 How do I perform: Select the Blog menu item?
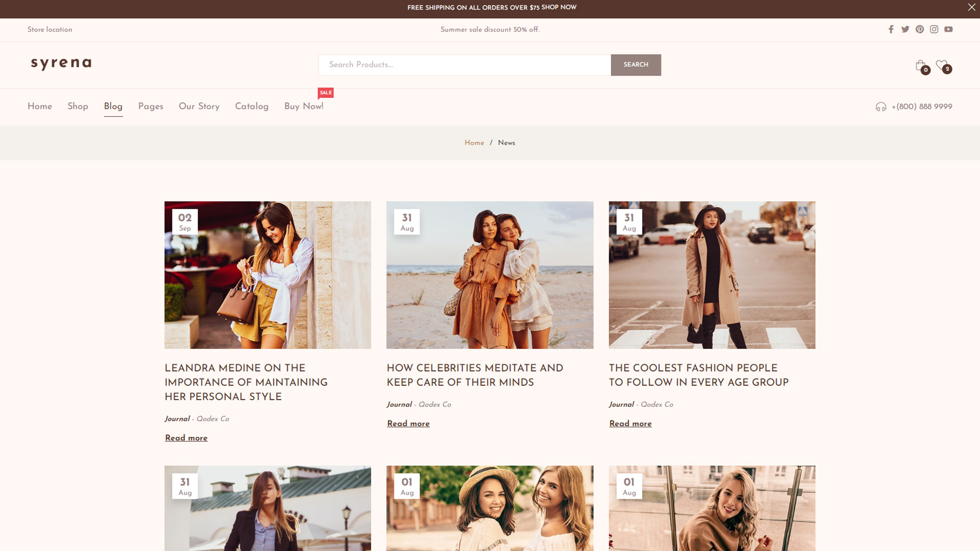(x=113, y=106)
